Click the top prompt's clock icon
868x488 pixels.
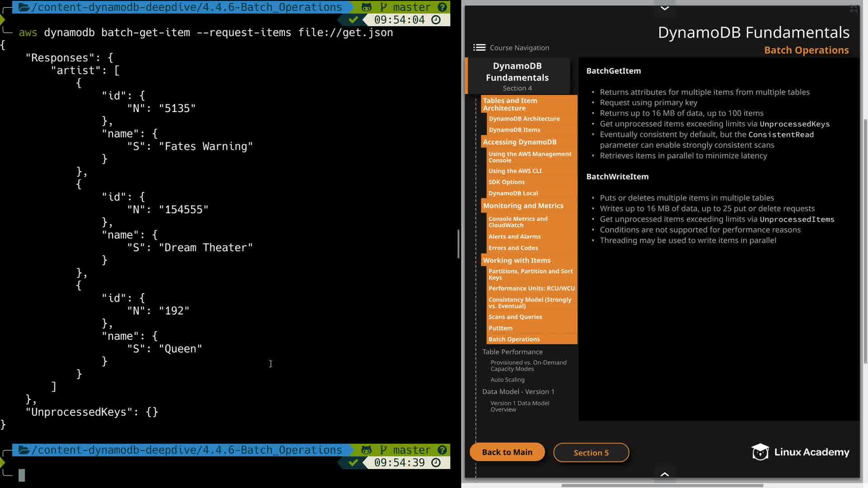click(436, 20)
